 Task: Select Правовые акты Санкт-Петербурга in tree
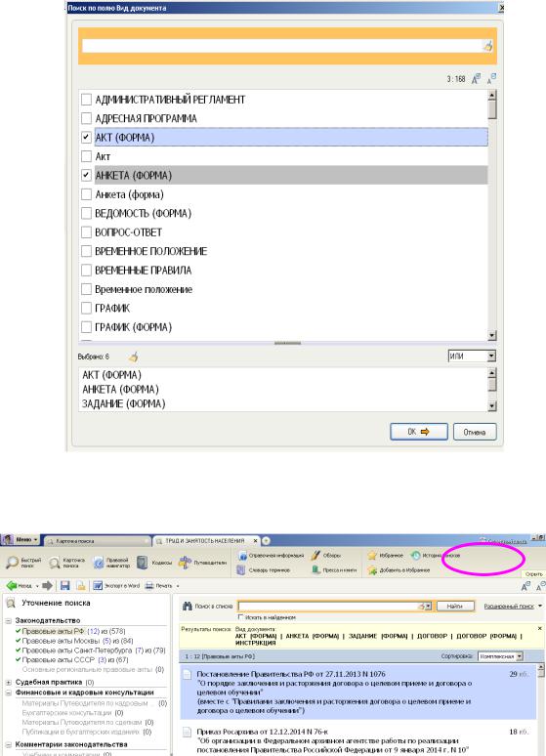click(x=77, y=651)
